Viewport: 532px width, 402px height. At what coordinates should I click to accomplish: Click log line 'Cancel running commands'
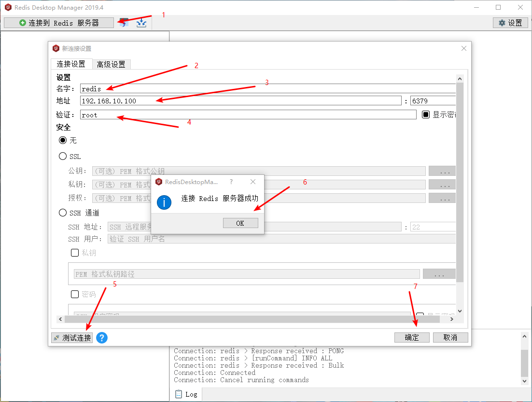point(241,380)
